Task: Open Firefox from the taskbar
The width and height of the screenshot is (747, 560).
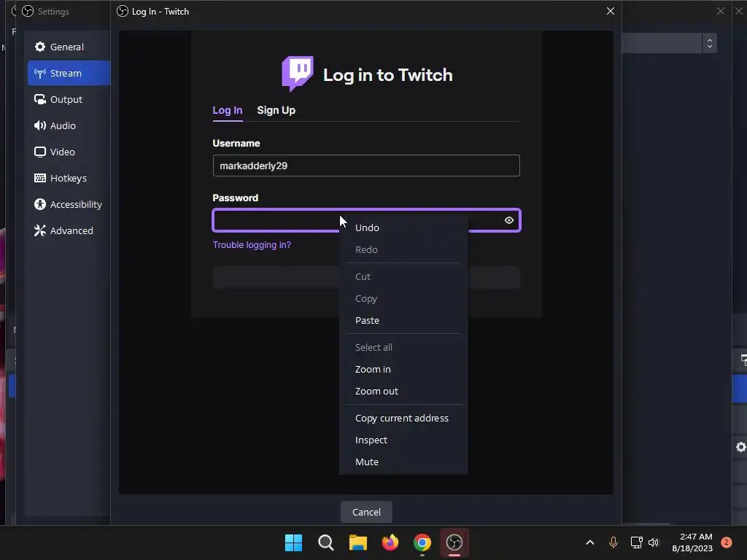Action: click(390, 542)
